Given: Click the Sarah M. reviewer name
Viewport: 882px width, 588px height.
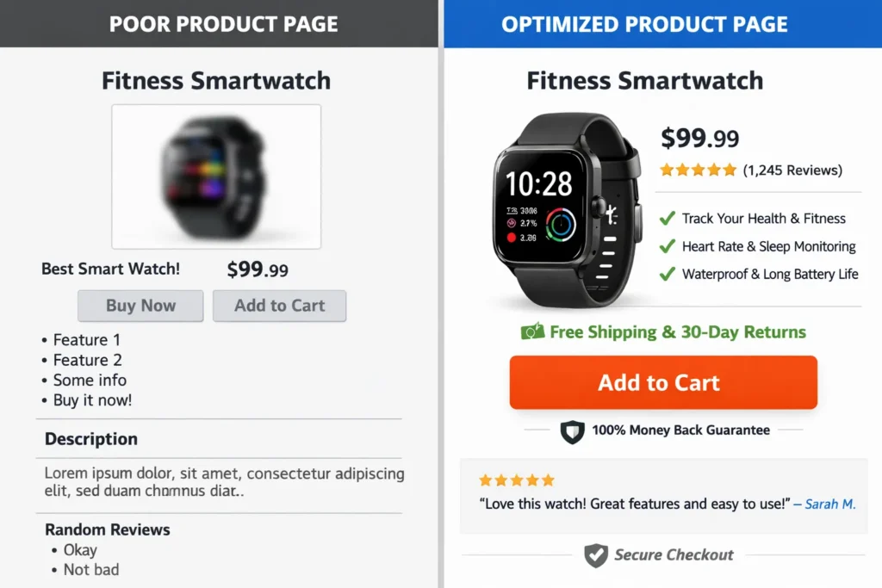Looking at the screenshot, I should [829, 504].
